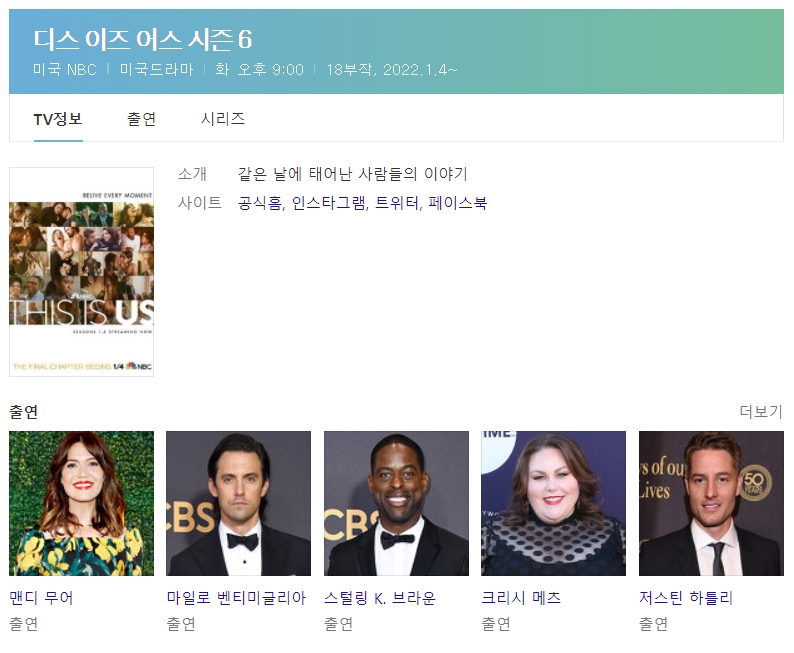Click the 미국 NBC channel text
The image size is (794, 653).
(x=65, y=69)
